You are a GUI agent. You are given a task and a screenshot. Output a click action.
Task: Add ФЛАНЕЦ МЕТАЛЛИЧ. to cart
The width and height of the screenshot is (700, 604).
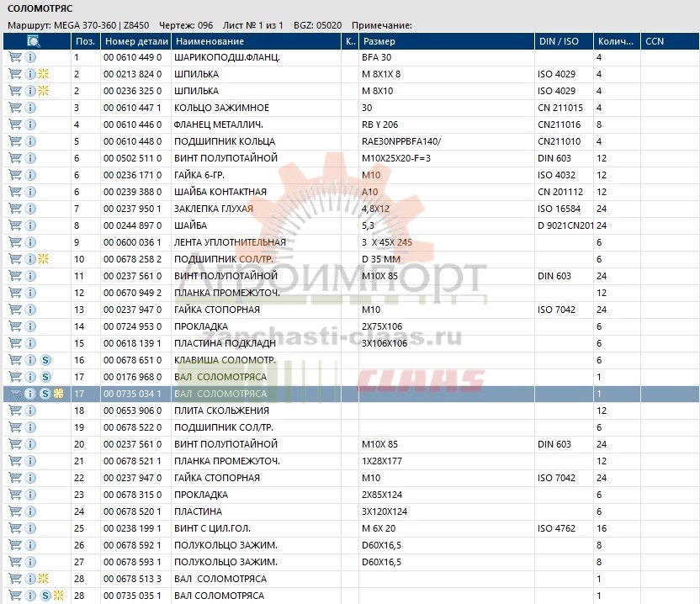15,125
